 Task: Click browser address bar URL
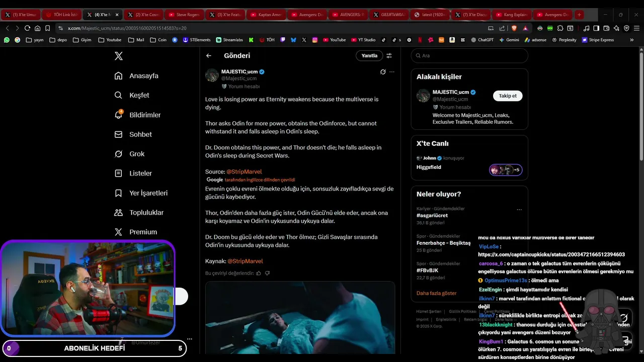127,28
